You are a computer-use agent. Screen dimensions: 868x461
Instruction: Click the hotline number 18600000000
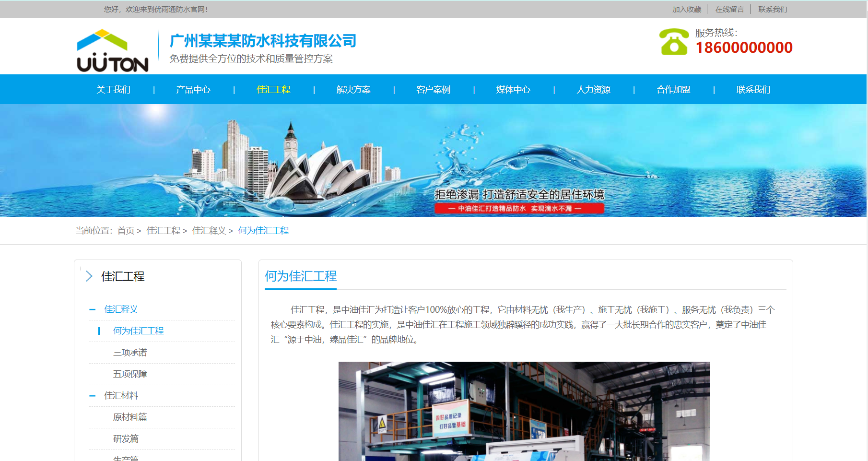(744, 47)
